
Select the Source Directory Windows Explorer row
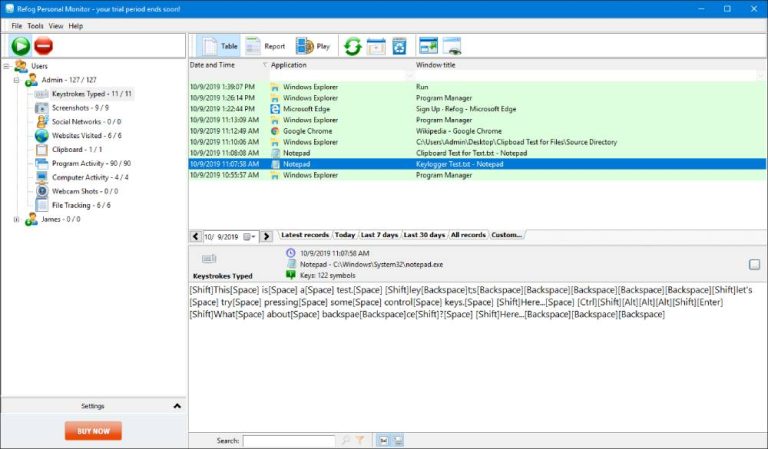click(x=478, y=142)
